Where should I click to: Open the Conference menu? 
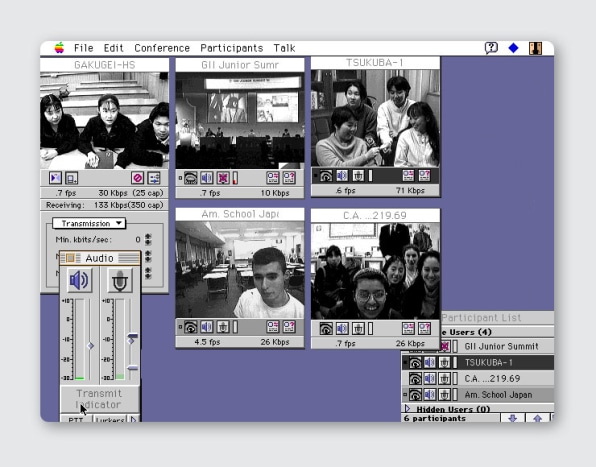click(x=162, y=48)
